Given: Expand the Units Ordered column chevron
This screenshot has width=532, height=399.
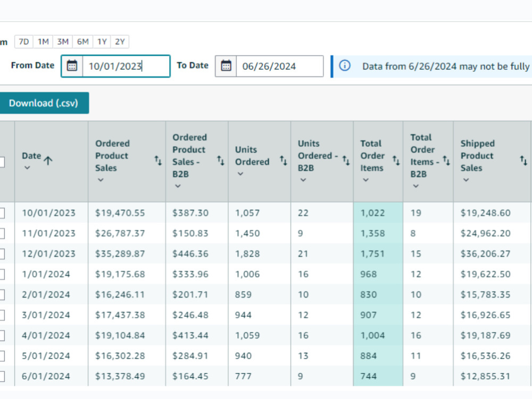Looking at the screenshot, I should pyautogui.click(x=240, y=174).
